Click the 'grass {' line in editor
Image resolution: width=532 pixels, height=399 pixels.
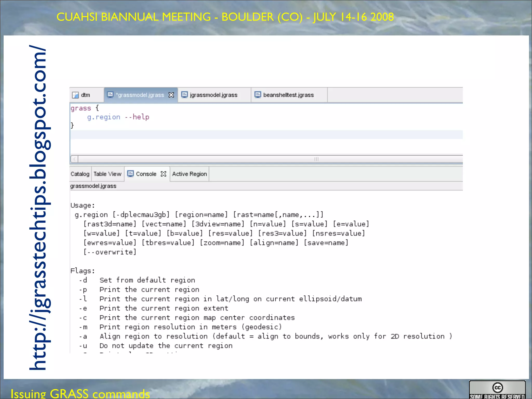tap(85, 108)
